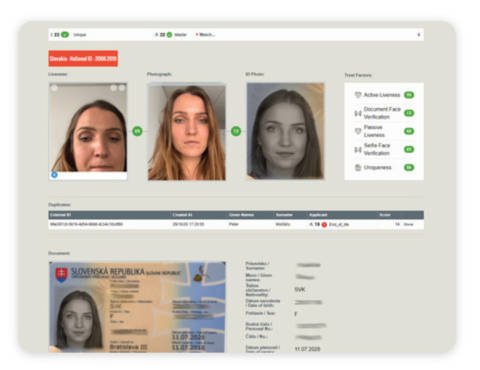The width and height of the screenshot is (480, 370).
Task: Click the Duplicates section heading
Action: click(x=59, y=205)
